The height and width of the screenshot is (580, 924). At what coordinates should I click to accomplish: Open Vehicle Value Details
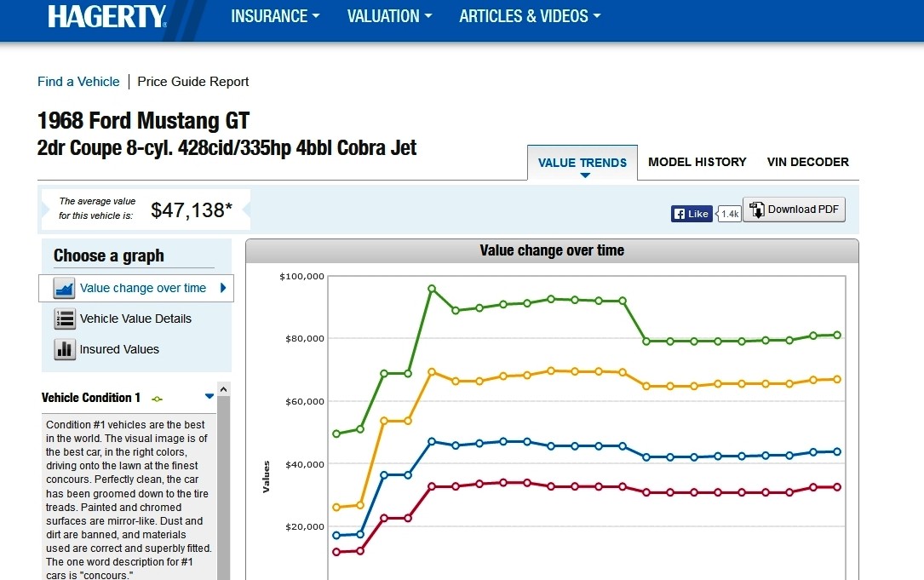click(x=135, y=319)
